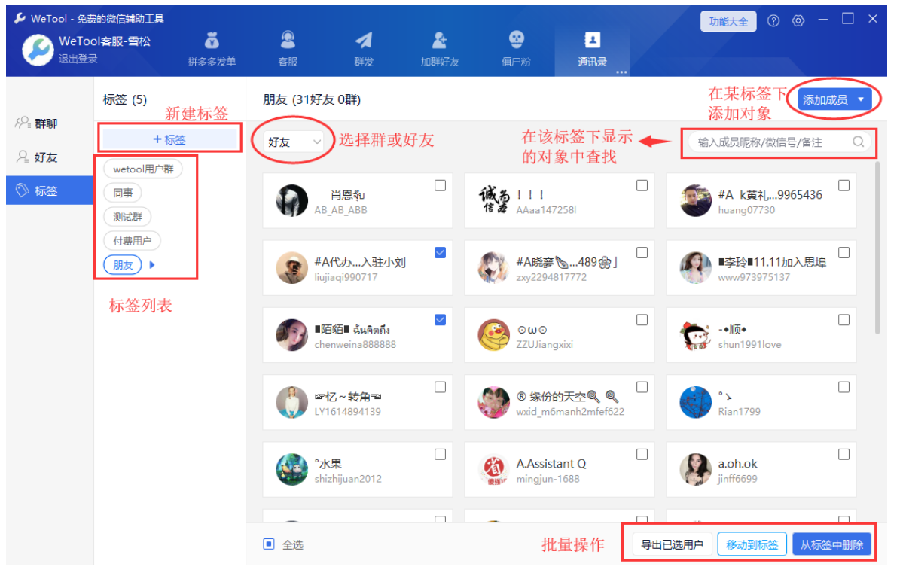Select the wetool用户群 tag
The height and width of the screenshot is (588, 906).
(143, 169)
